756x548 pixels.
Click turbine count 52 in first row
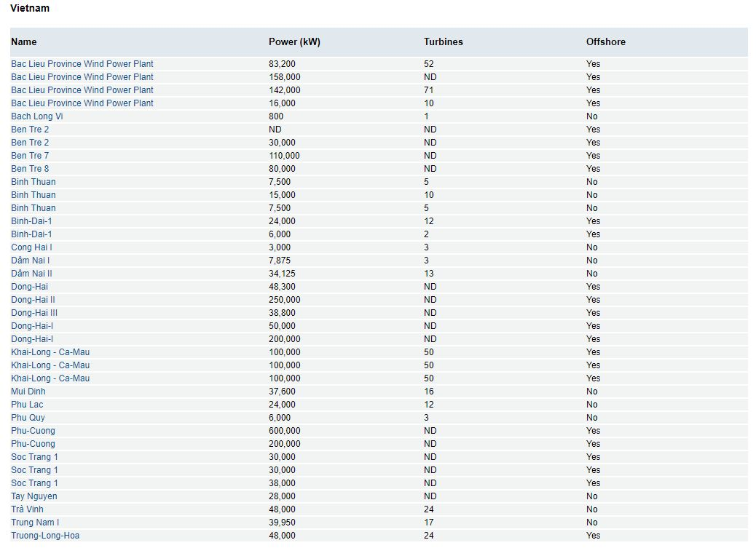[x=429, y=63]
